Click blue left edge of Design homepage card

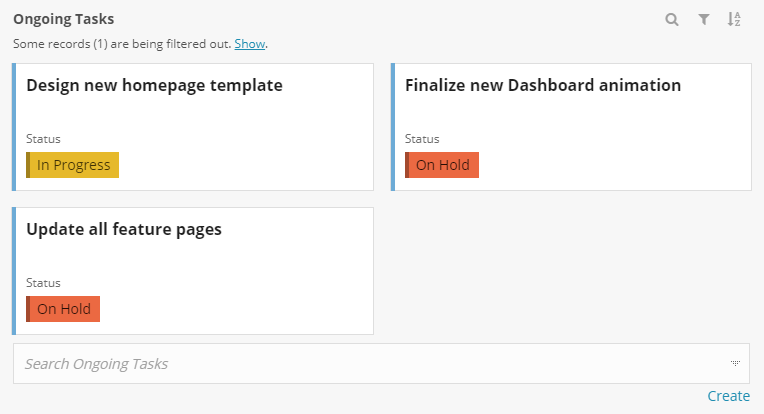pyautogui.click(x=15, y=127)
